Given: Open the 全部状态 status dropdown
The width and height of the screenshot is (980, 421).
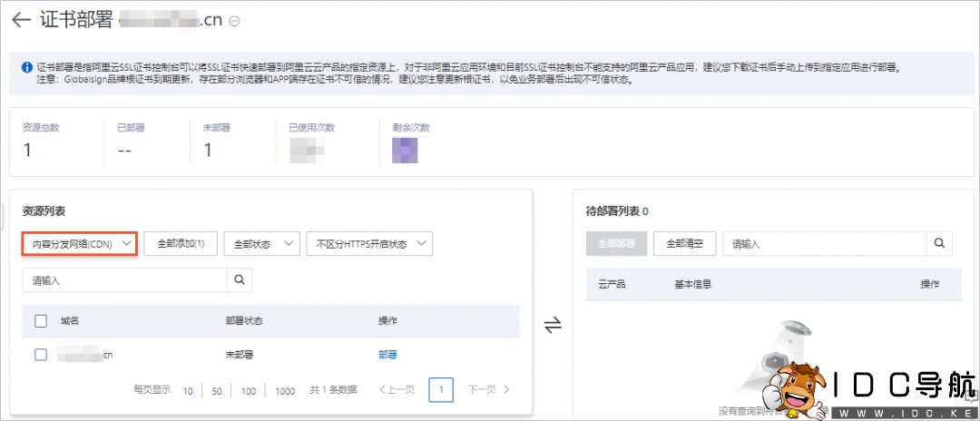Looking at the screenshot, I should [262, 244].
